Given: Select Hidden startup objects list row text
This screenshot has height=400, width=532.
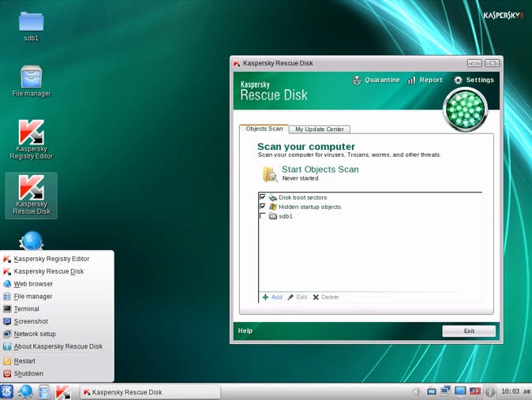Looking at the screenshot, I should 309,207.
